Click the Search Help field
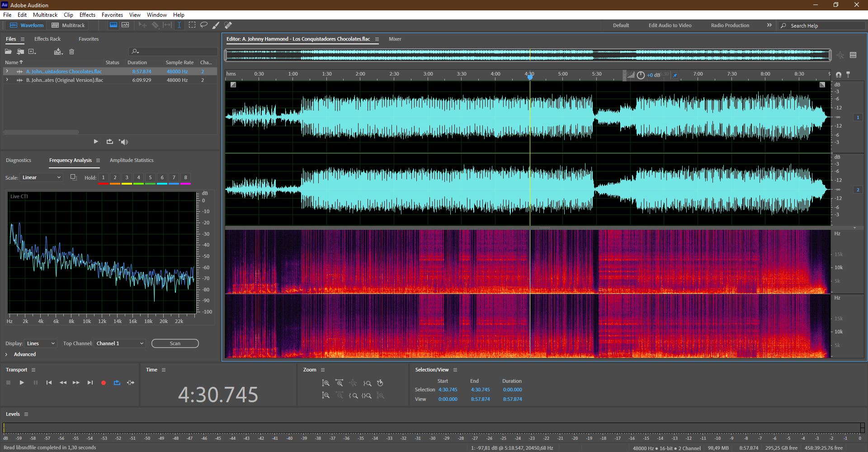868x452 pixels. tap(823, 26)
